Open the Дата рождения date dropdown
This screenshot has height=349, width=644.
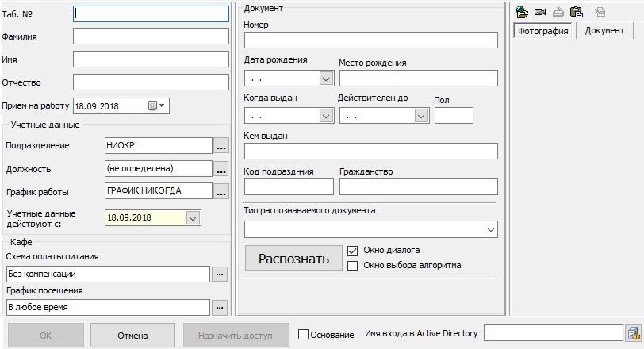coord(325,78)
